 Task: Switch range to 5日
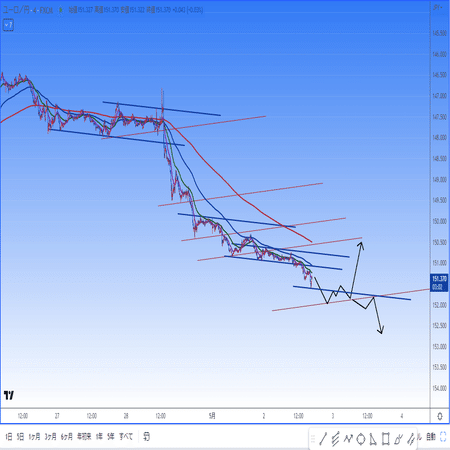[x=20, y=437]
